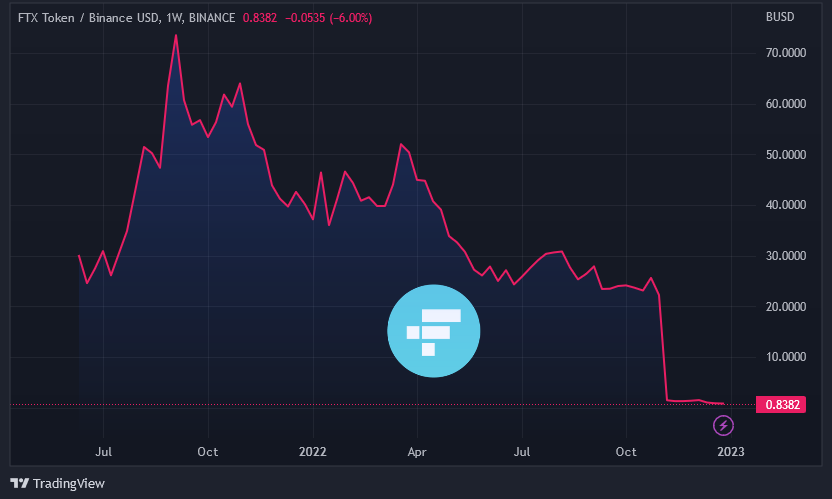Click the pink 0.8382 current price tag

coord(780,405)
